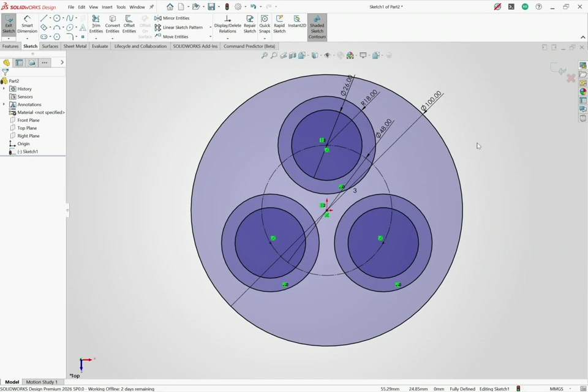Select the Corner Rectangle tool

click(44, 28)
